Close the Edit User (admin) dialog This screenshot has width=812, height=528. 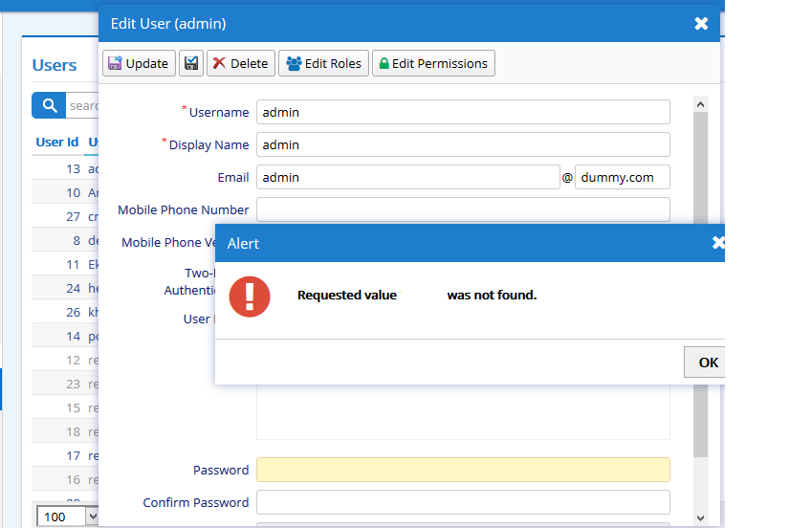tap(701, 23)
